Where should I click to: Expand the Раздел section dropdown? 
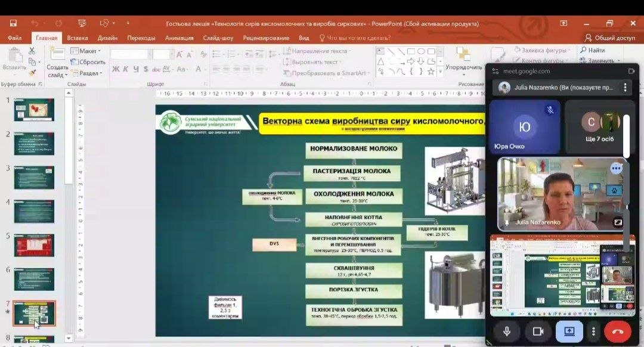point(87,73)
